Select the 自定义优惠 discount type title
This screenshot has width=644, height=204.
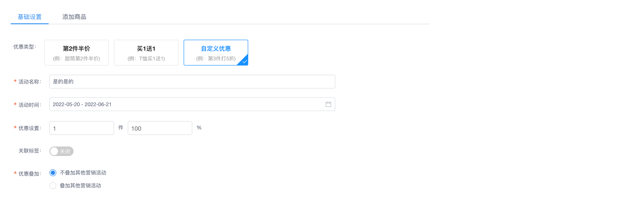[x=216, y=48]
